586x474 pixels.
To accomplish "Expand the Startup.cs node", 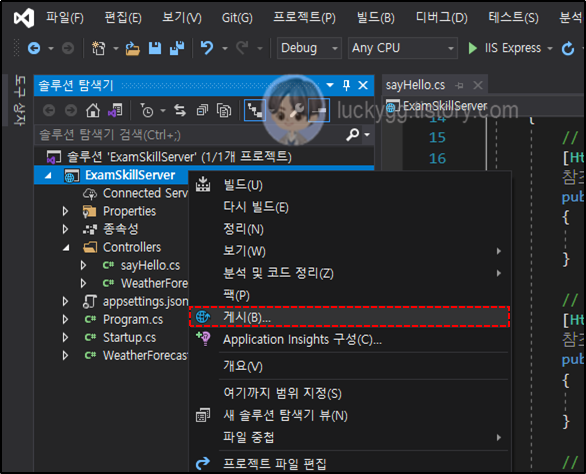I will point(65,338).
